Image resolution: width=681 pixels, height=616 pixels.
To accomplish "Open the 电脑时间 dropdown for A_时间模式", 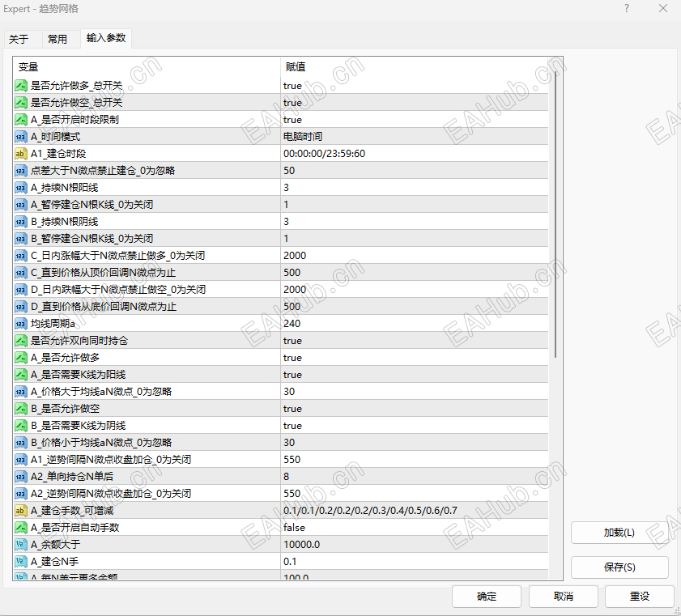I will pos(415,137).
